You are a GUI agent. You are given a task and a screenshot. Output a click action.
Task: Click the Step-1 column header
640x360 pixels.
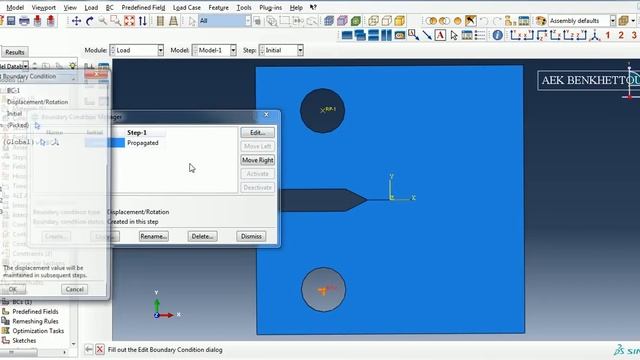tap(137, 133)
